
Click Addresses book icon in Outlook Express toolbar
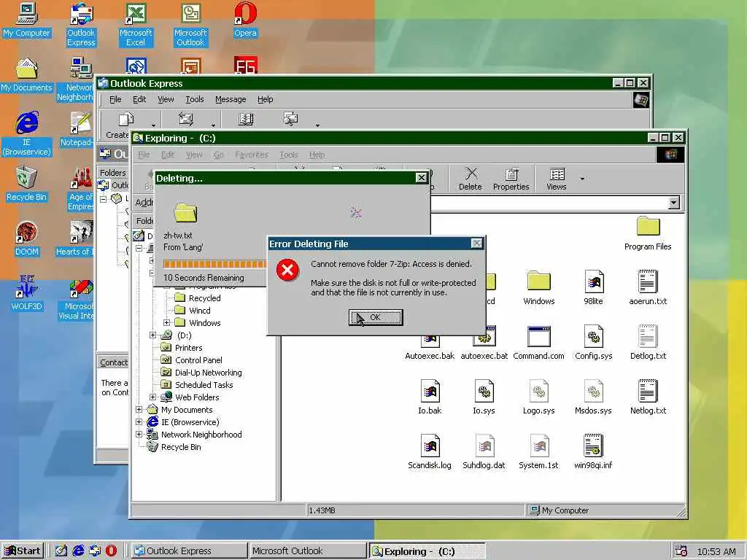[x=246, y=119]
